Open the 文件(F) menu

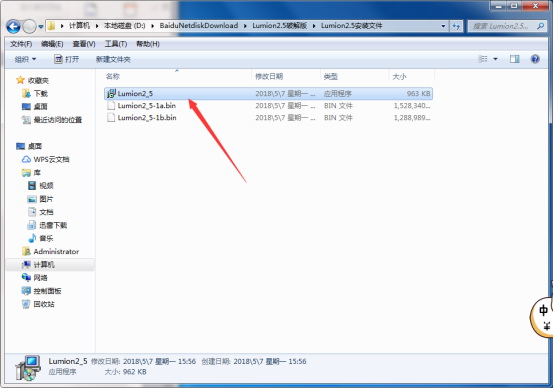tap(21, 44)
